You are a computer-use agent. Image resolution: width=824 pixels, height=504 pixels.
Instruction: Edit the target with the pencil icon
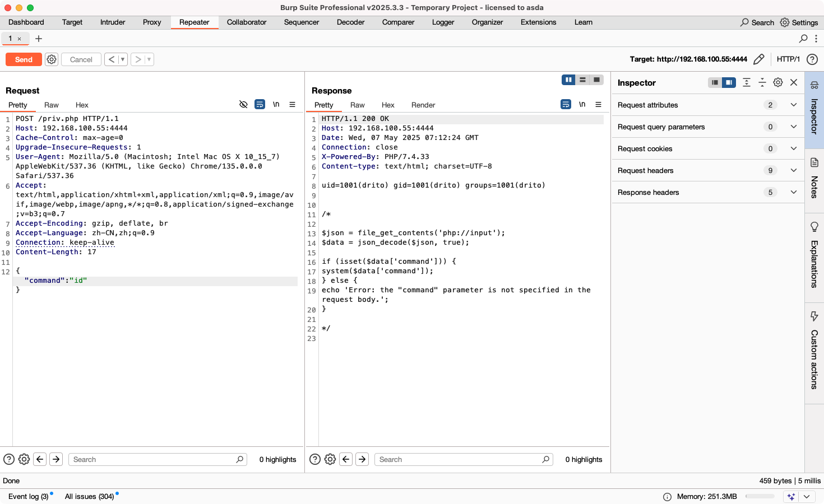(759, 59)
